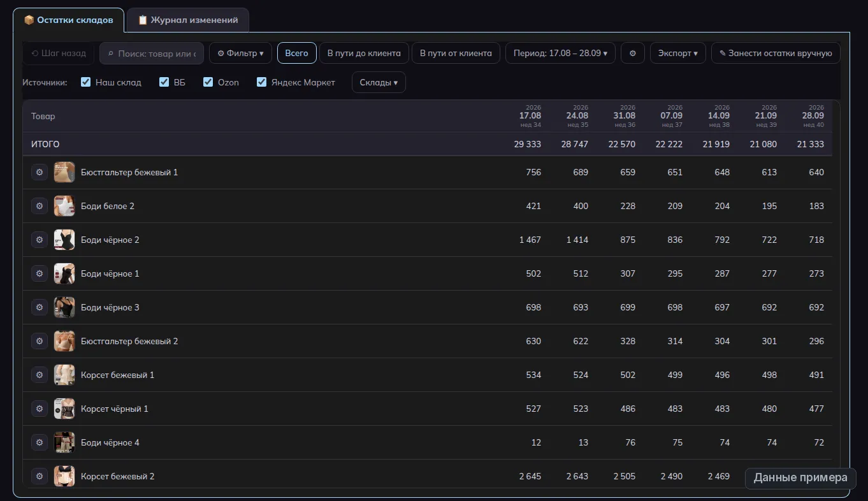Toggle the Яндекс Маркет source checkbox
This screenshot has height=501, width=868.
tap(261, 82)
